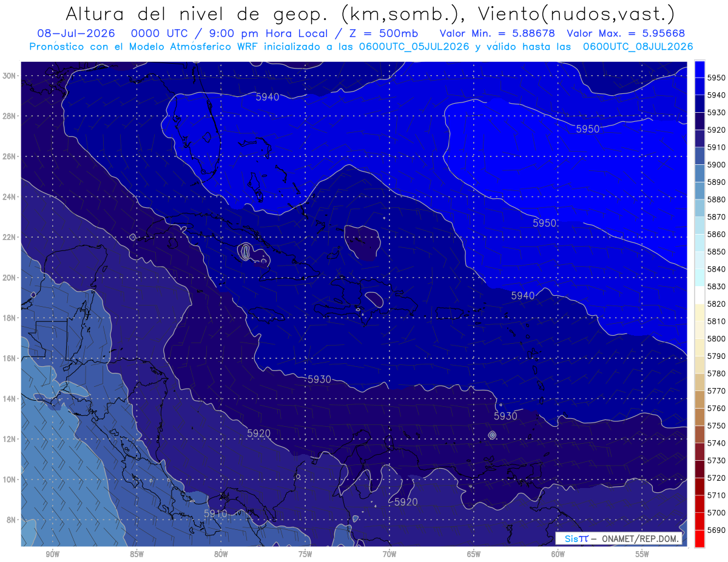Click the 55W longitude axis label
728x562 pixels.
[x=642, y=555]
